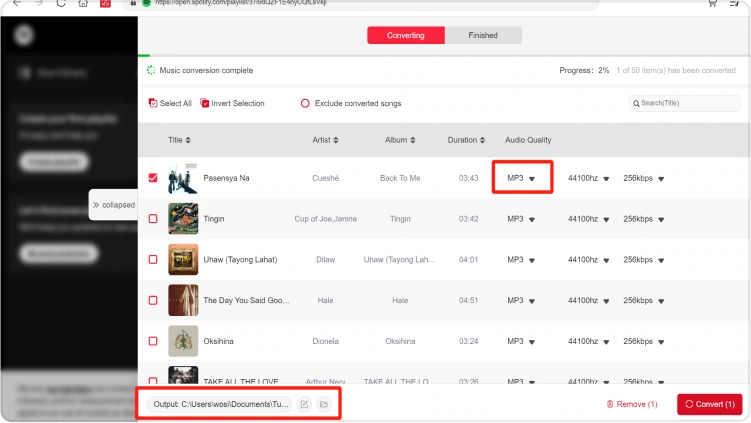Open MP3 format dropdown for Oksihina

(x=521, y=341)
